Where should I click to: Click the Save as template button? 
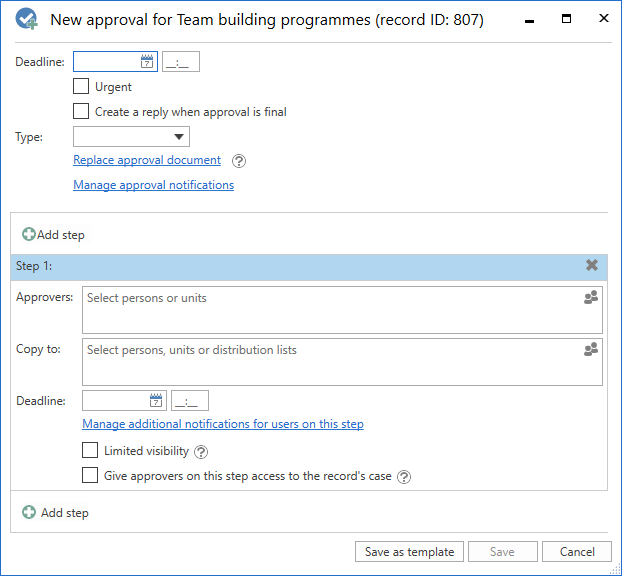point(409,552)
